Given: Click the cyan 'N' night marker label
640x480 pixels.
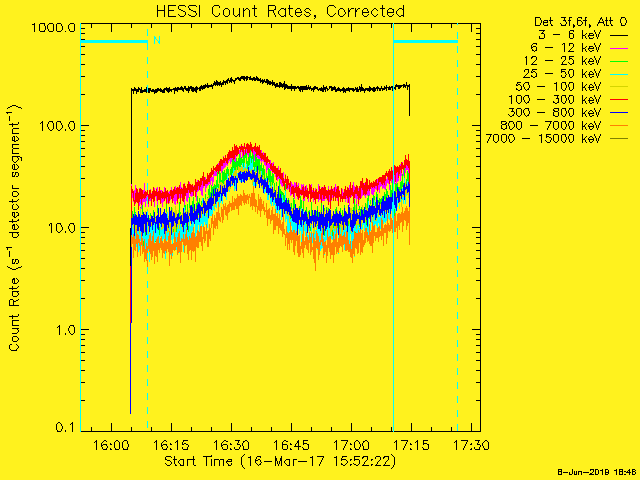Looking at the screenshot, I should coord(157,40).
